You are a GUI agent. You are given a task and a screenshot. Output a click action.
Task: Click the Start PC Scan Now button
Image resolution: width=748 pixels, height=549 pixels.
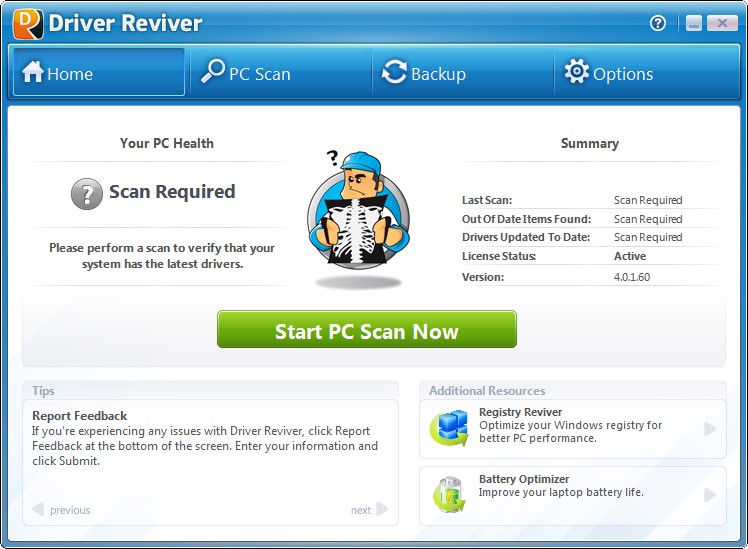click(x=366, y=329)
